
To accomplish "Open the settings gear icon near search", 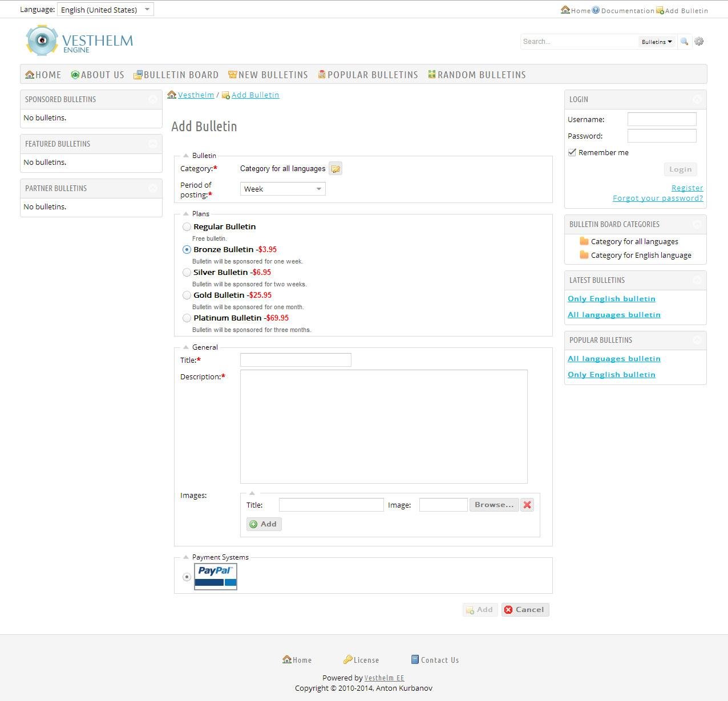I will (699, 41).
